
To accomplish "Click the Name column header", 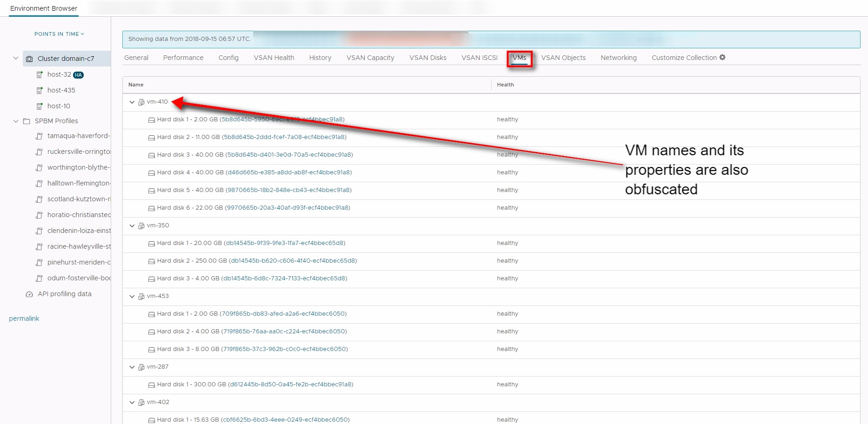I will point(136,85).
